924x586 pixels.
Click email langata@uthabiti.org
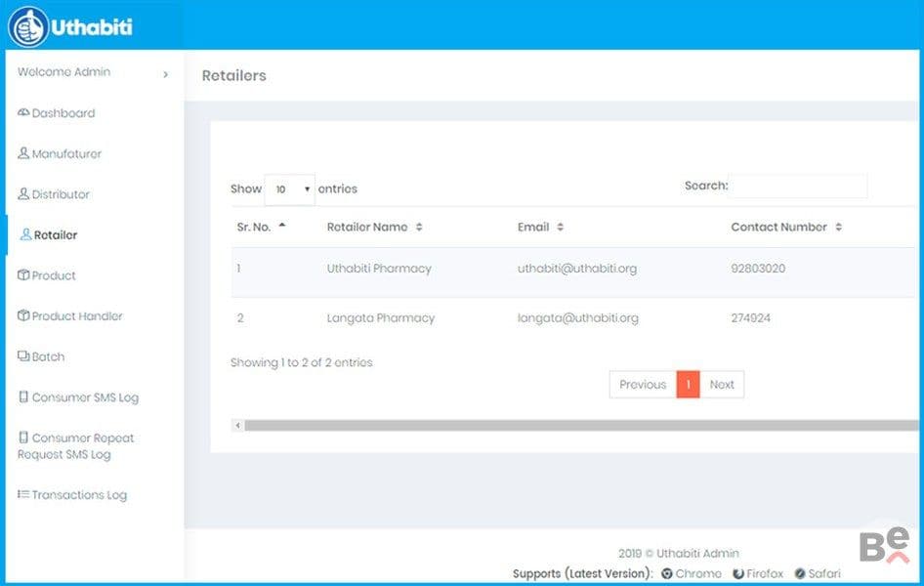578,318
